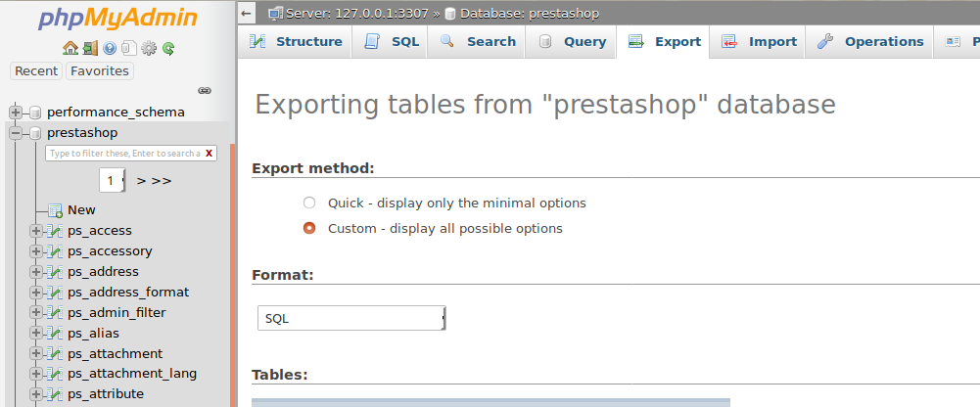
Task: Expand the ps_access table node
Action: click(x=36, y=231)
